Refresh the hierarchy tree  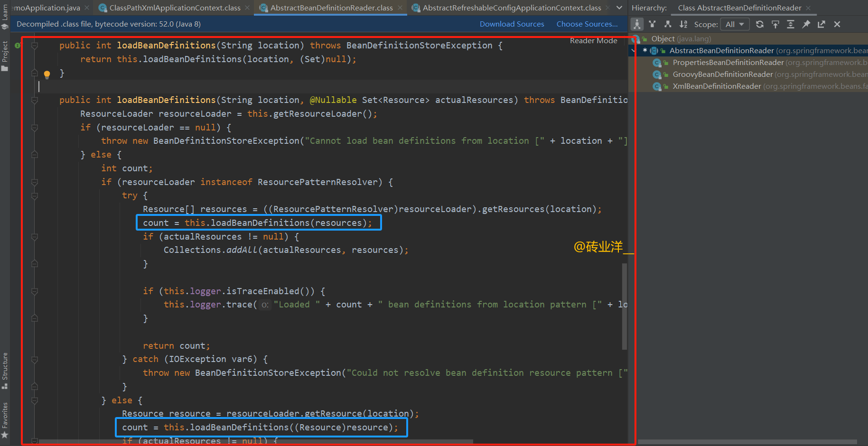click(x=760, y=24)
